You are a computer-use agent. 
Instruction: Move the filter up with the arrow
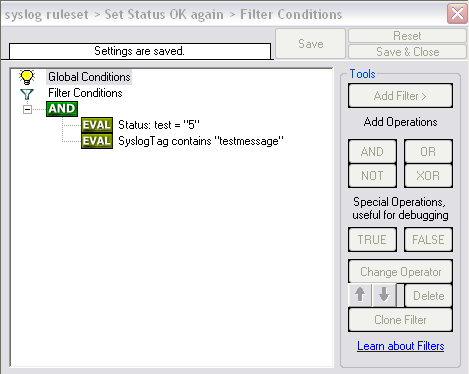[360, 295]
